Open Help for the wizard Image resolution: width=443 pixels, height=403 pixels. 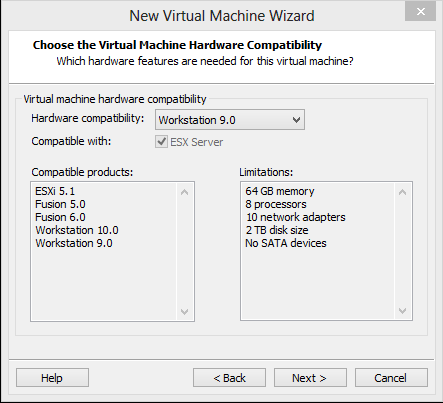point(52,378)
